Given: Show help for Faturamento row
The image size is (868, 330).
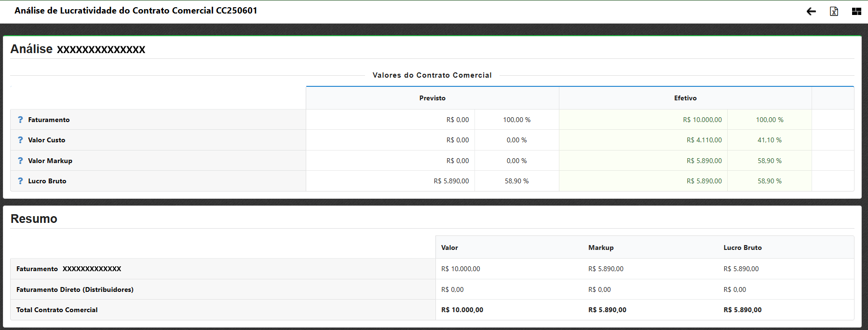Looking at the screenshot, I should point(20,120).
